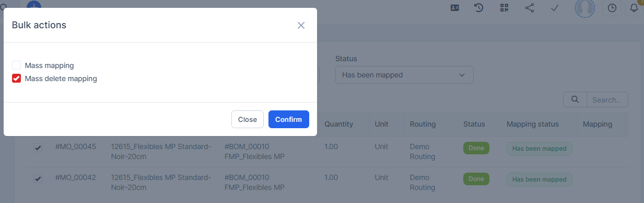Open manufacturing order #MO_00045 link
644x203 pixels.
76,146
